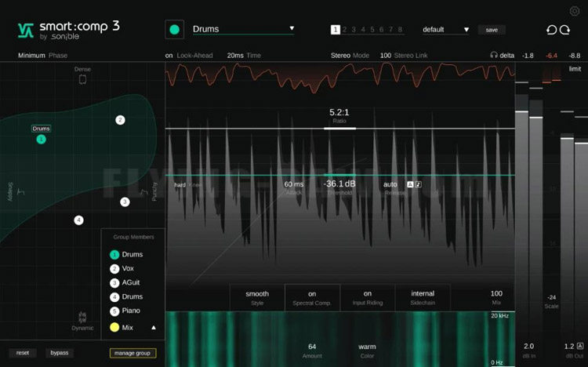Image resolution: width=588 pixels, height=367 pixels.
Task: Click the 100 Stereo Link value
Action: click(x=386, y=55)
